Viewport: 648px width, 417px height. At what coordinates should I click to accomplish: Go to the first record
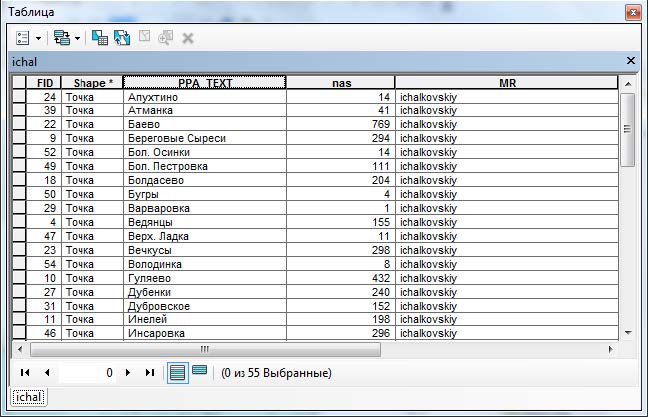click(25, 372)
